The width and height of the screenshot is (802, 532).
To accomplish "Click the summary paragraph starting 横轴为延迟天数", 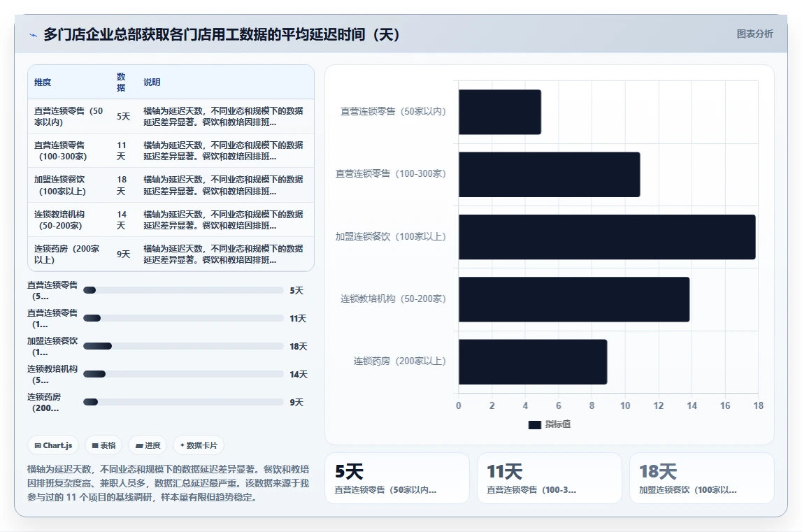I will click(x=169, y=483).
